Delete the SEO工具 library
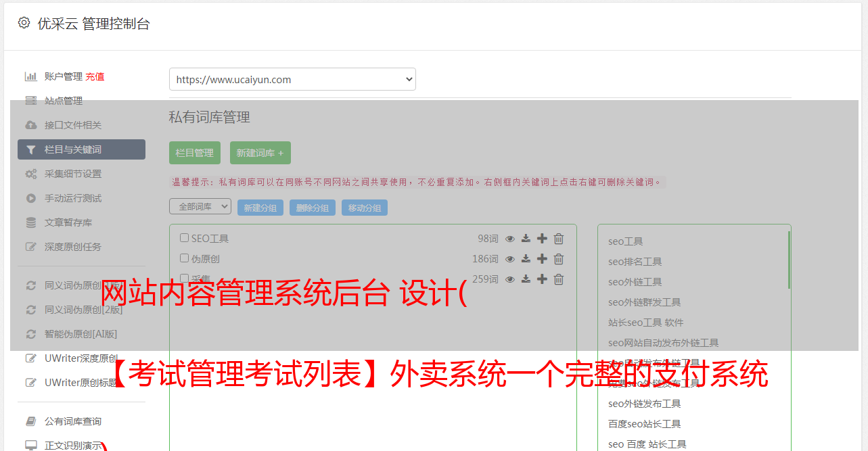Screen dimensions: 868x451 coord(559,239)
